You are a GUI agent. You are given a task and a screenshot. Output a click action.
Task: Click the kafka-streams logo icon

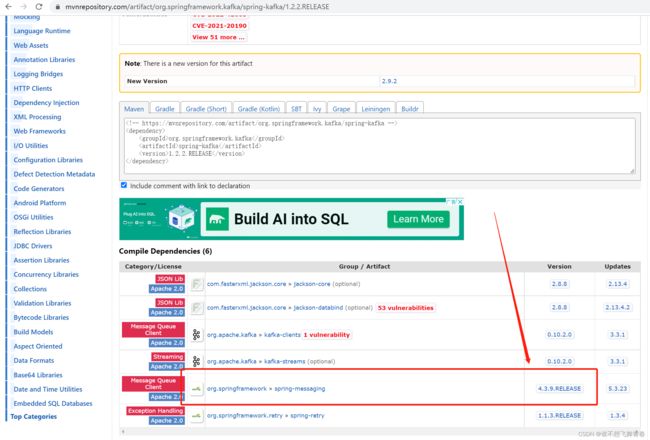coord(196,361)
